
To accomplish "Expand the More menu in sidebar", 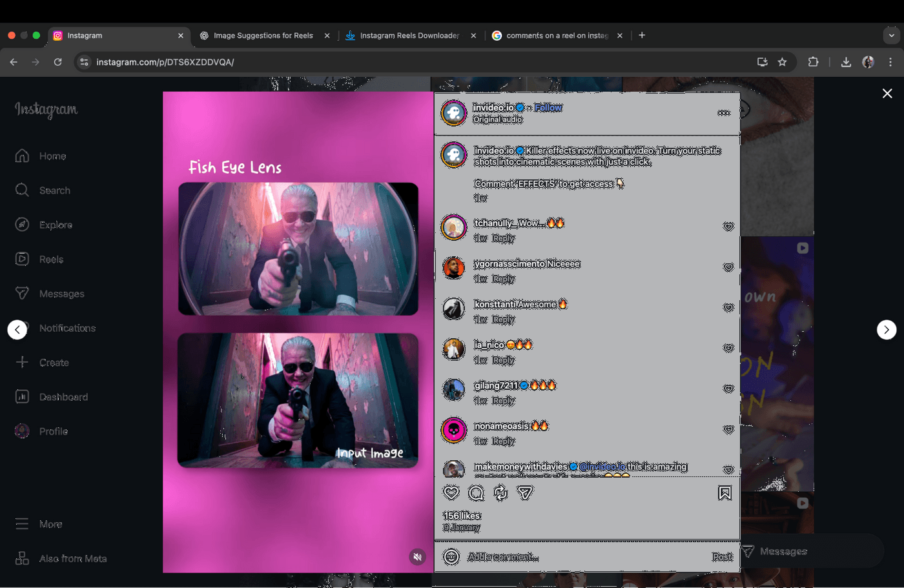I will pos(39,524).
